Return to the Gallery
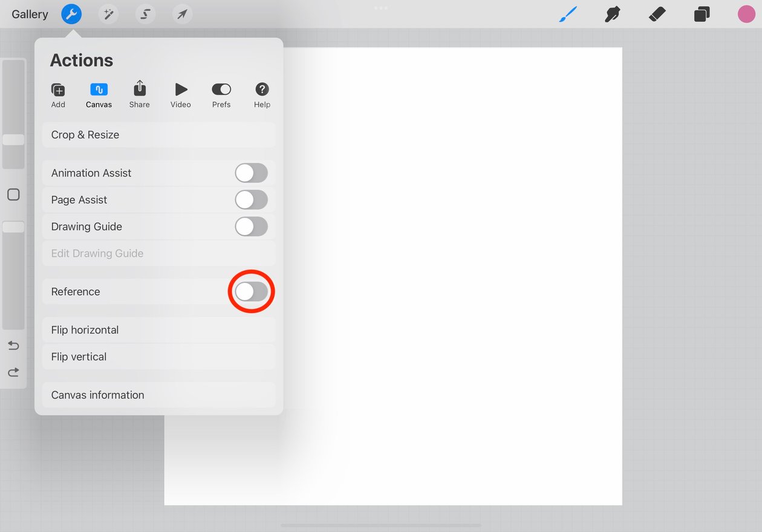 pyautogui.click(x=30, y=14)
